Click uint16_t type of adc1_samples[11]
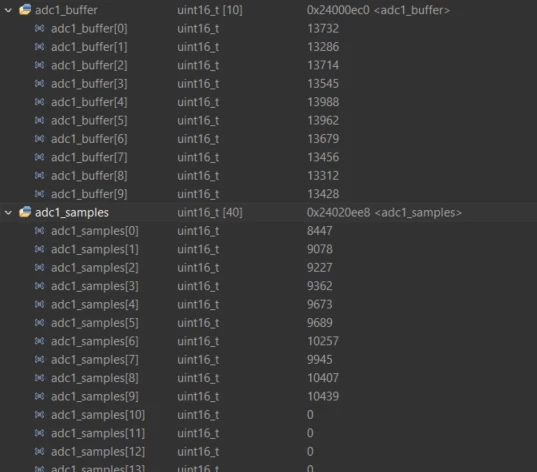 click(x=198, y=433)
